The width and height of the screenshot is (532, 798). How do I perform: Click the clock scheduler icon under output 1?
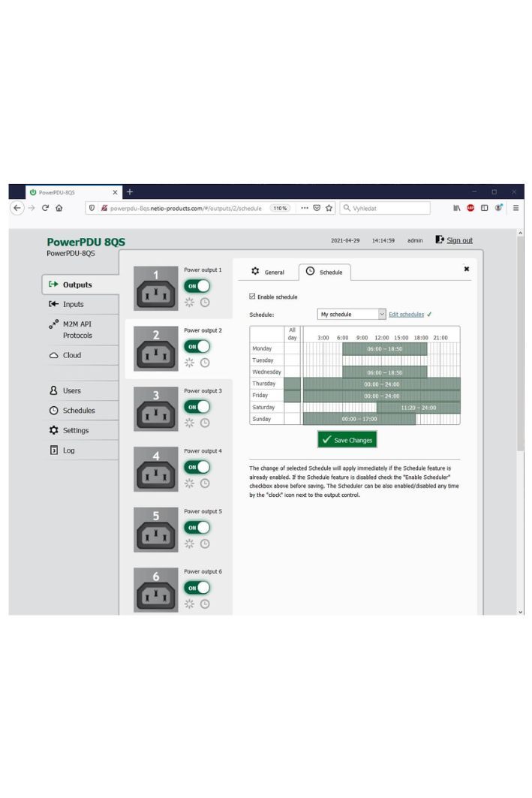coord(205,302)
